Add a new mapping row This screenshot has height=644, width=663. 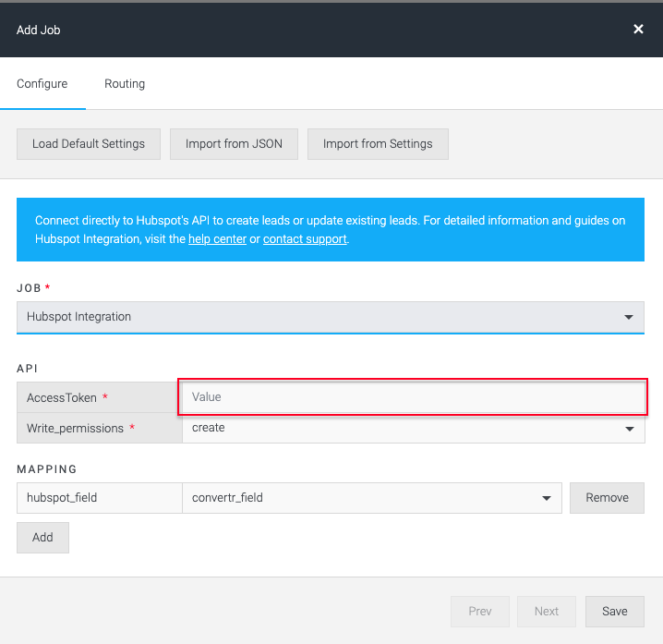pyautogui.click(x=42, y=538)
